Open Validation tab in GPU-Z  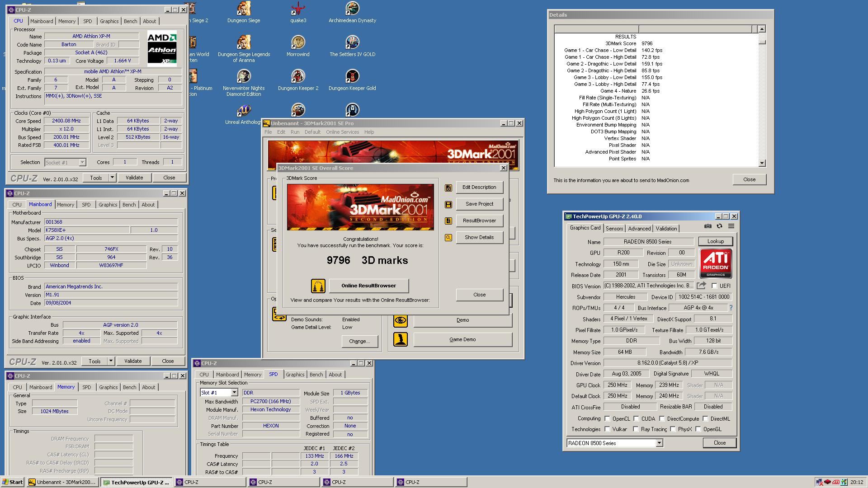pyautogui.click(x=666, y=229)
